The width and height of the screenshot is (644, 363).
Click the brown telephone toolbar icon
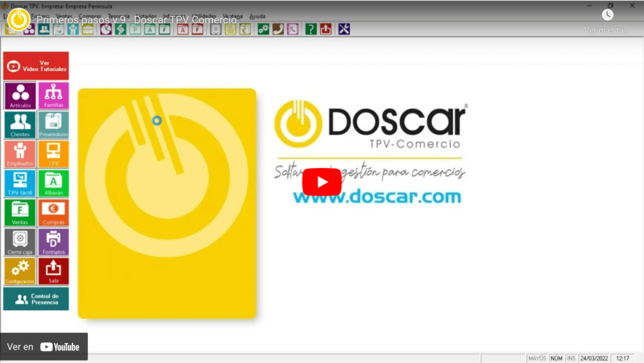pos(278,30)
